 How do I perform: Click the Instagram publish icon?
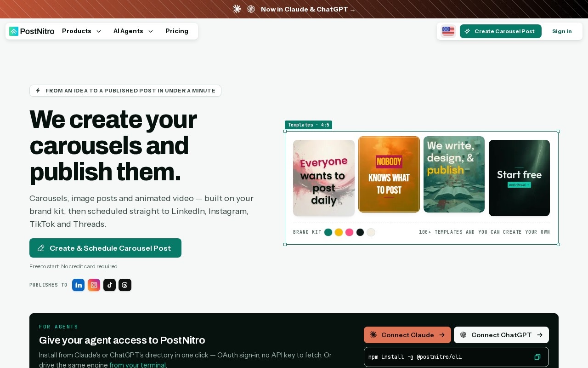[94, 285]
